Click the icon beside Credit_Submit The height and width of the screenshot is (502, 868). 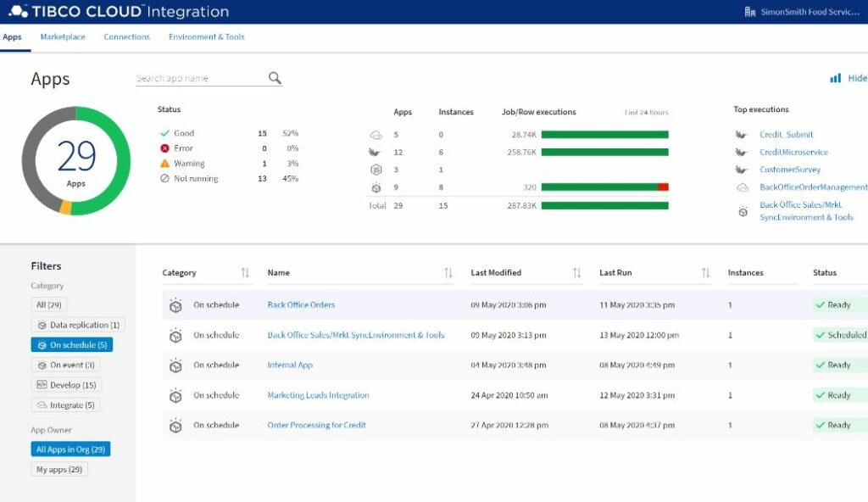(x=741, y=135)
